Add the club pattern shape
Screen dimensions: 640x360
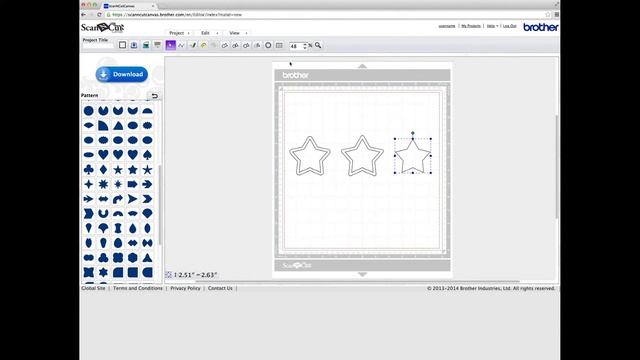click(89, 169)
